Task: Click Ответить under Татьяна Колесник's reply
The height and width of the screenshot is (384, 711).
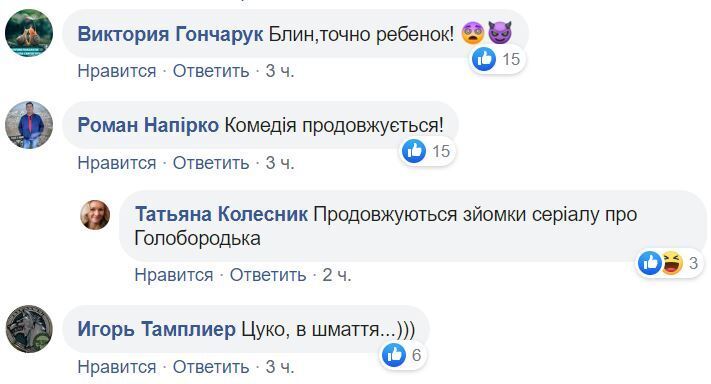Action: click(x=268, y=275)
